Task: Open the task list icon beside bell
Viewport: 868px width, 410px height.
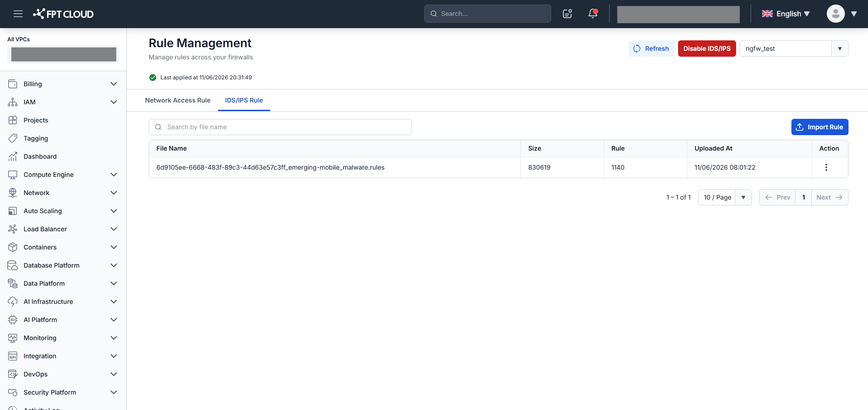Action: (567, 14)
